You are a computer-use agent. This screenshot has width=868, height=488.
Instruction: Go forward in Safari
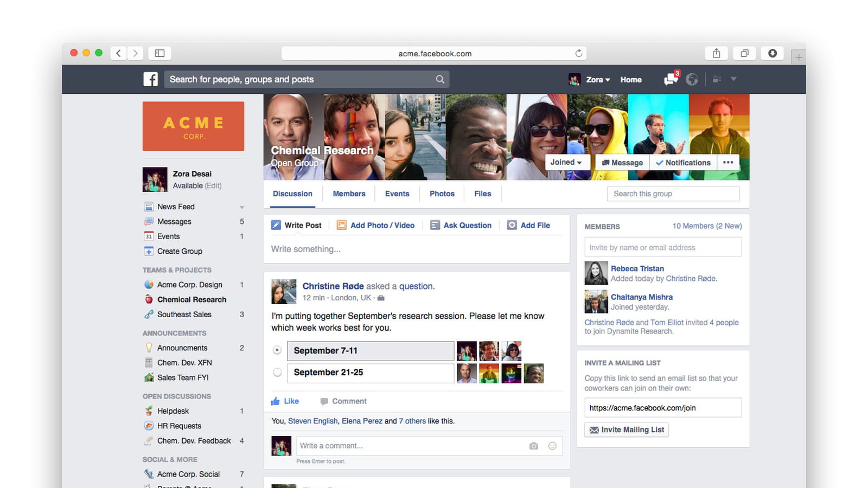[136, 53]
